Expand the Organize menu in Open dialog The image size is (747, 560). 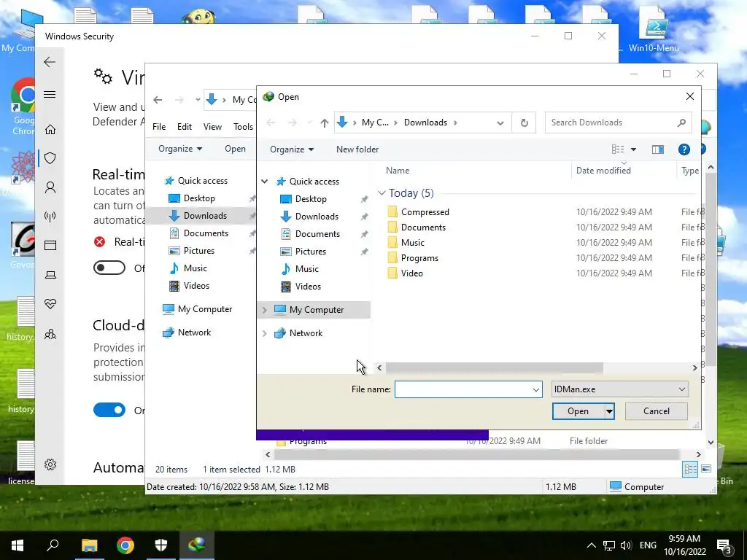point(292,149)
